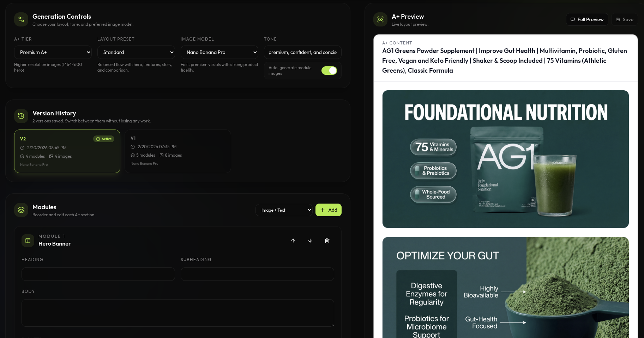Click the 'A+ CONTENT' label in preview
Viewport: 644px width, 338px height.
point(397,43)
